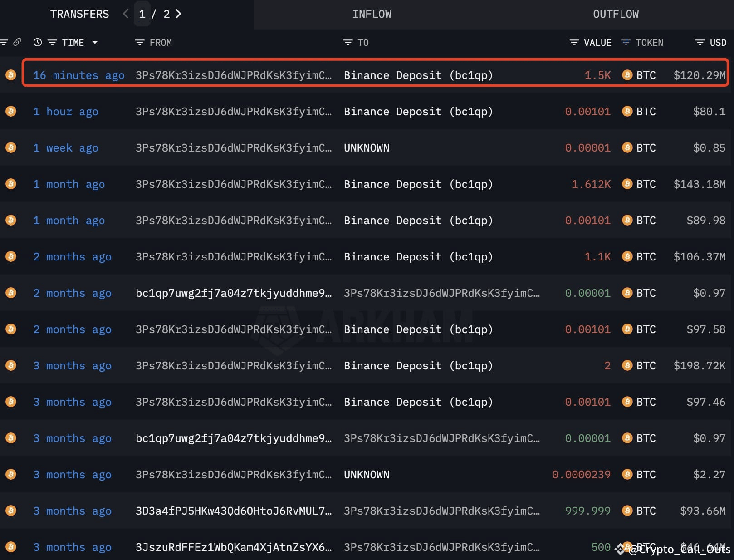Screen dimensions: 734x560
Task: Click the chain link icon in the header row
Action: pos(17,42)
